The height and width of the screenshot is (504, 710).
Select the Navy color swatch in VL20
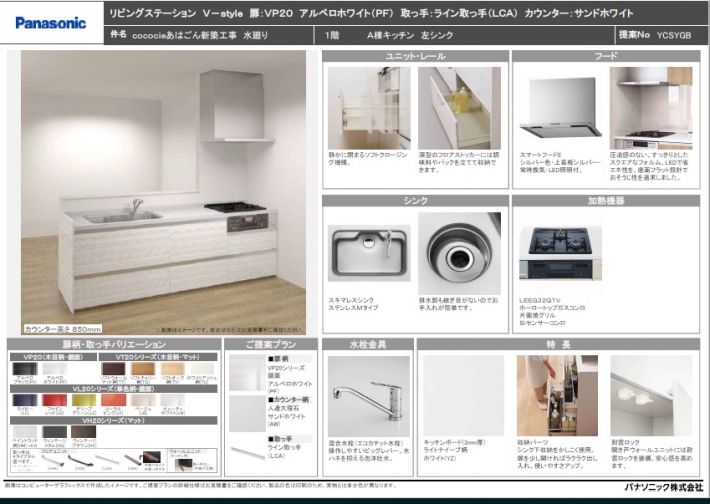pyautogui.click(x=25, y=400)
